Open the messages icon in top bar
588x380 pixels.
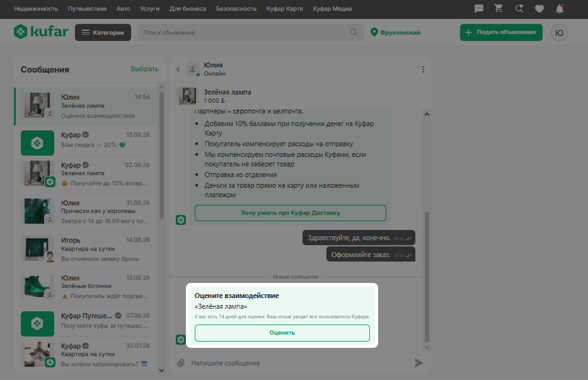coord(479,9)
